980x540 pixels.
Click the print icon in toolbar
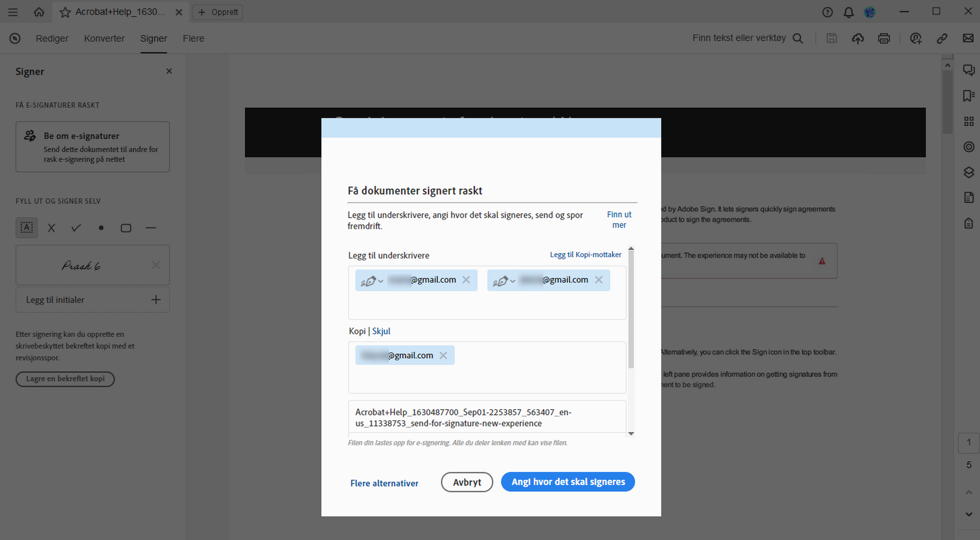click(883, 39)
